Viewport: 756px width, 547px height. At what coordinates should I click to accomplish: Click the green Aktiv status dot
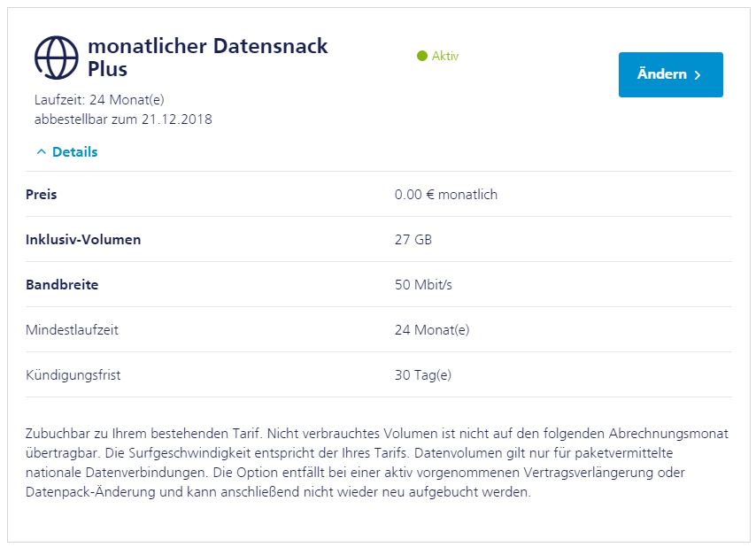422,56
